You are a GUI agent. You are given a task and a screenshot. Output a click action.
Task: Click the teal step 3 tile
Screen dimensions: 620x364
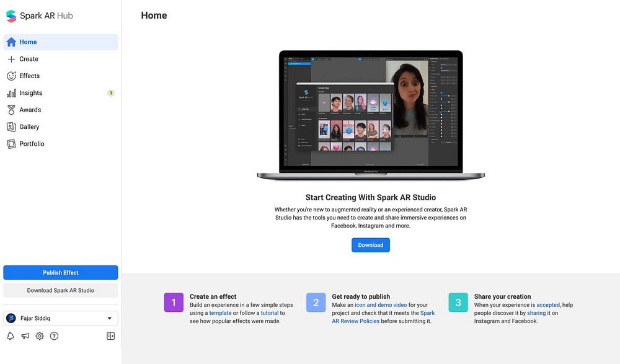pyautogui.click(x=458, y=302)
